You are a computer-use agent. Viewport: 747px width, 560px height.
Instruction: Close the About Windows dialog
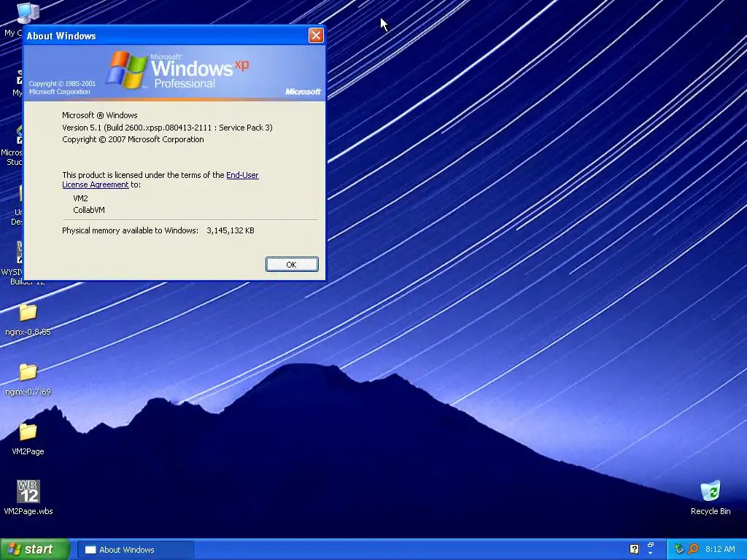pos(316,35)
